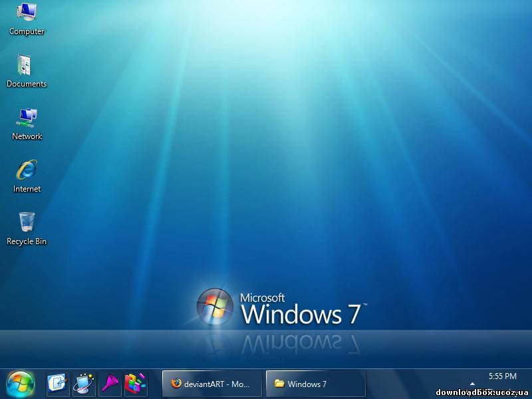Click the magenta funnel quick launch icon
The height and width of the screenshot is (399, 532).
click(x=110, y=384)
